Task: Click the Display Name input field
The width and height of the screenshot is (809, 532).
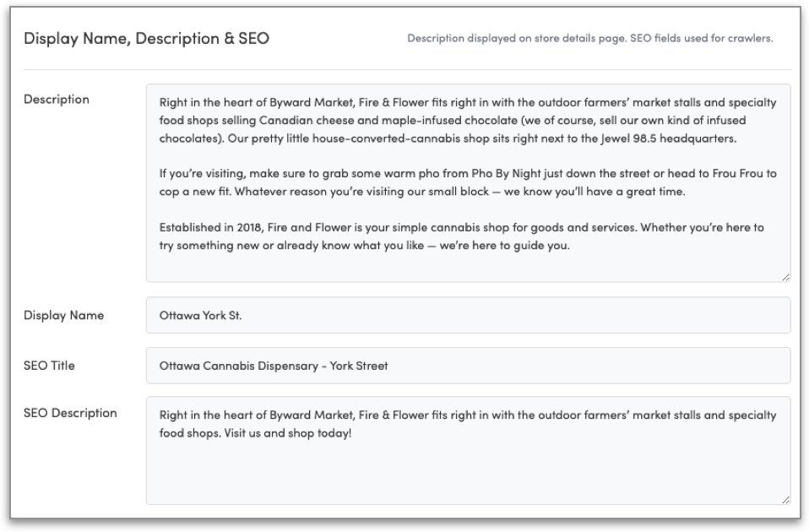Action: (x=468, y=315)
